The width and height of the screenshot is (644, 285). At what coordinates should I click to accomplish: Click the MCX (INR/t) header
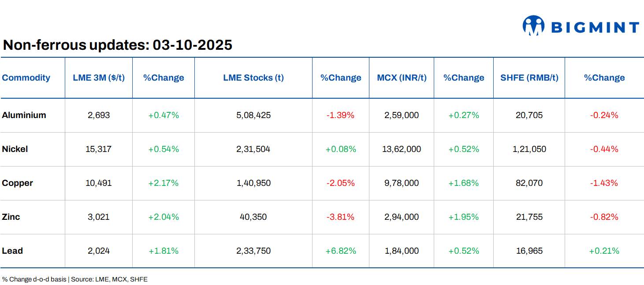click(401, 78)
